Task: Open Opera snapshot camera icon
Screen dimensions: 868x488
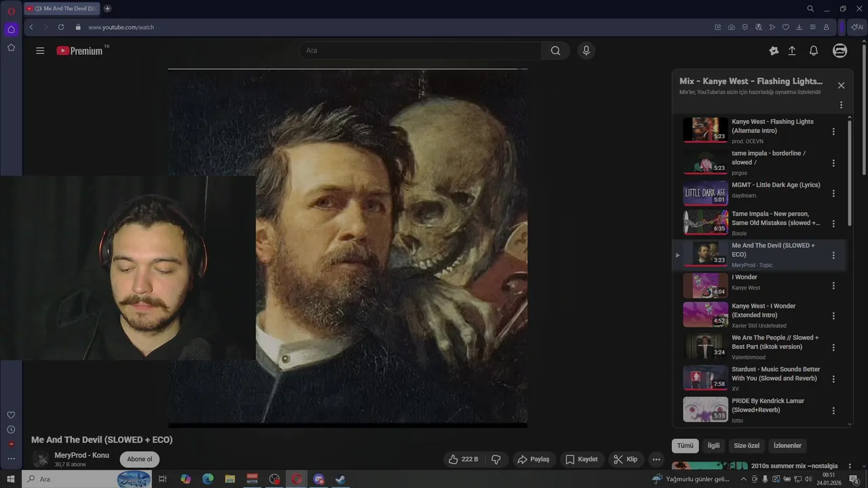Action: pyautogui.click(x=731, y=27)
